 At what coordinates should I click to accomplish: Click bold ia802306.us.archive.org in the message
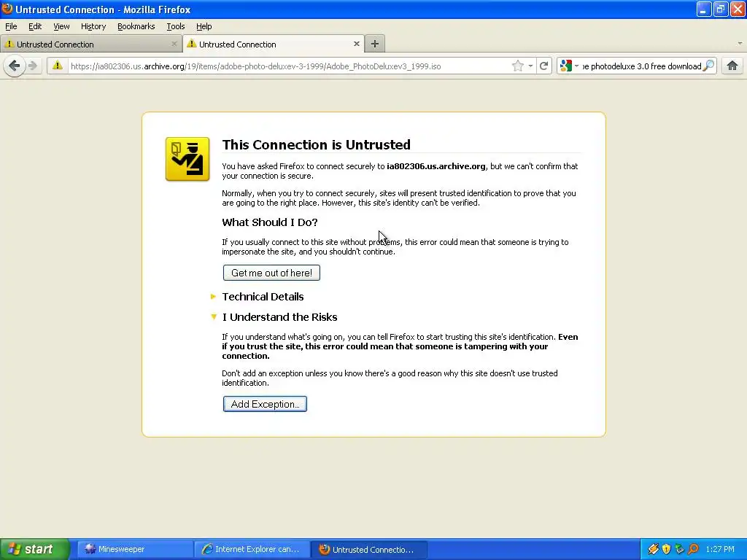coord(436,166)
